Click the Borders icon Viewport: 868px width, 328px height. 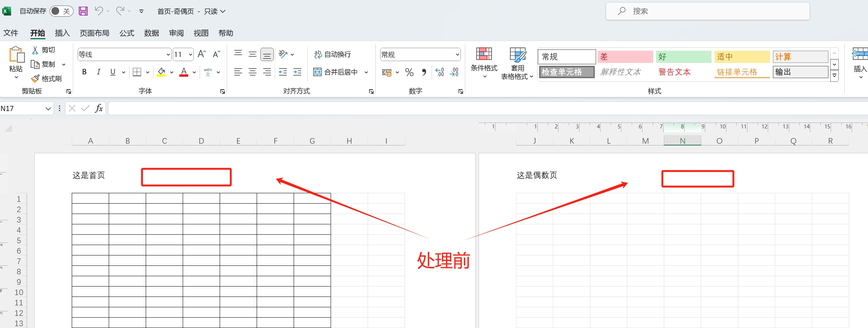[137, 72]
